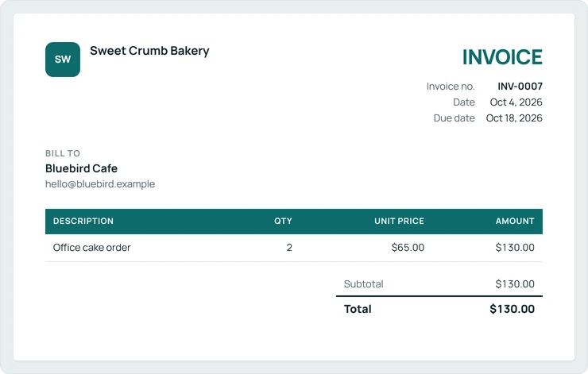
Task: Select the Bluebird Cafe client name
Action: [x=81, y=168]
